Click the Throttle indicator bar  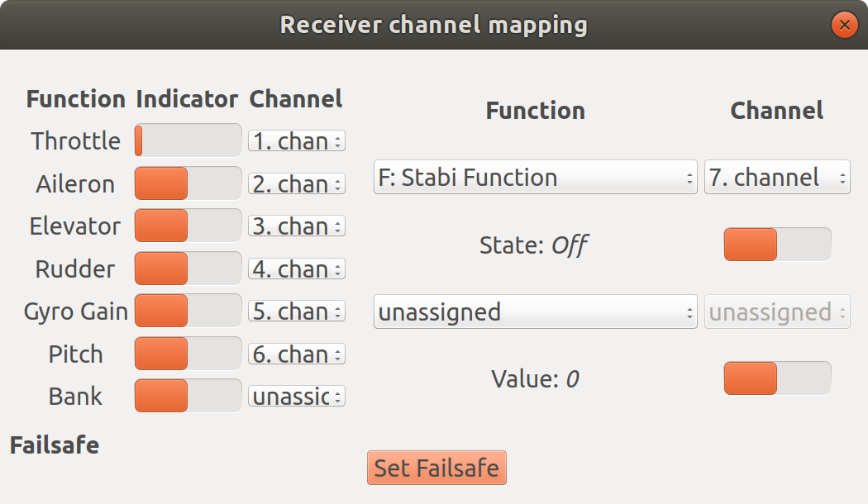(x=188, y=141)
